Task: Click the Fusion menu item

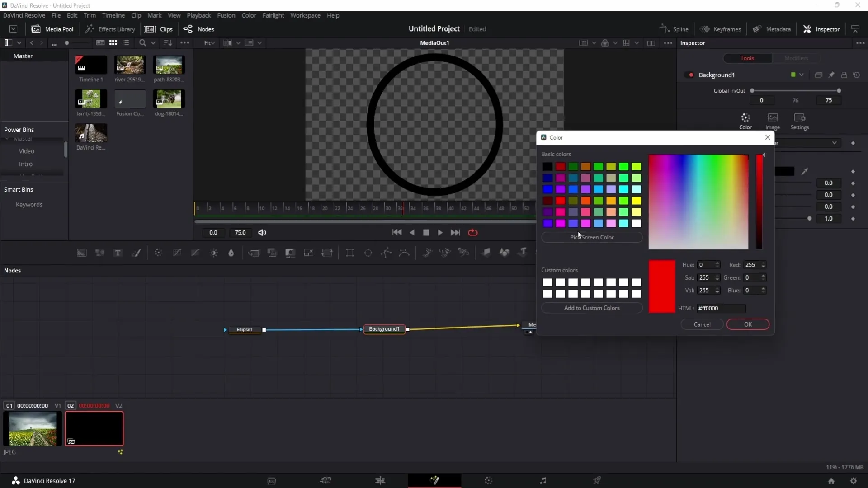Action: (225, 15)
